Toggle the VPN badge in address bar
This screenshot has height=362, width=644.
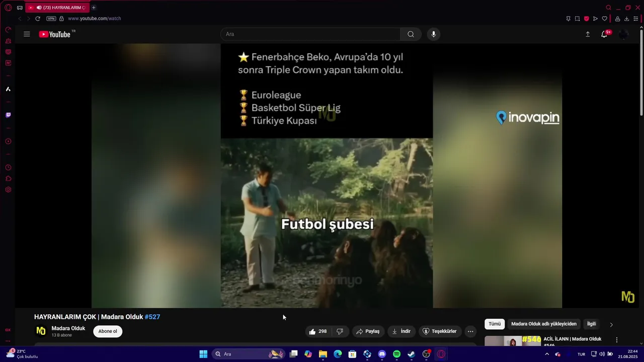(x=51, y=19)
